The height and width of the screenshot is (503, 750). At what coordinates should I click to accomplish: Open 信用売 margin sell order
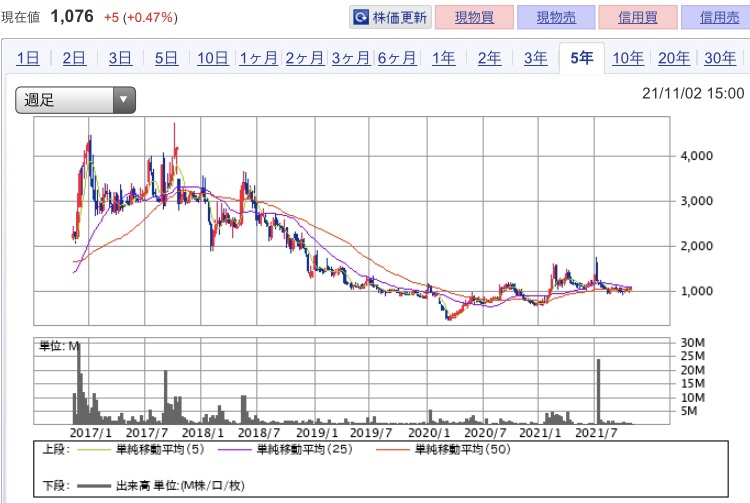point(717,17)
